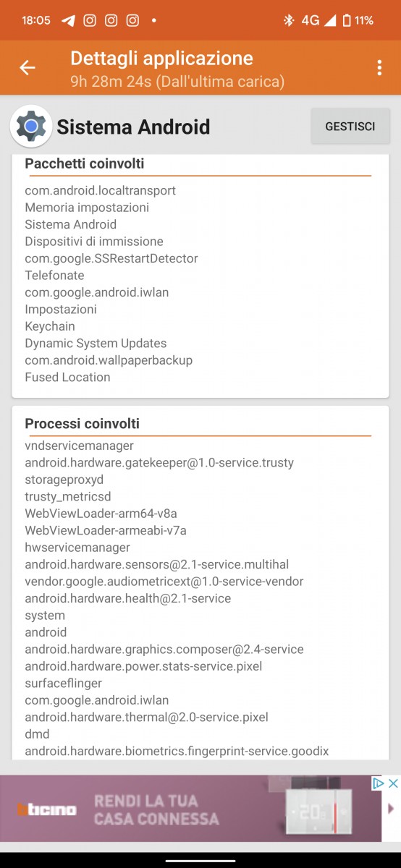This screenshot has height=868, width=401.
Task: Tap the Dynamic System Updates entry
Action: coord(96,343)
